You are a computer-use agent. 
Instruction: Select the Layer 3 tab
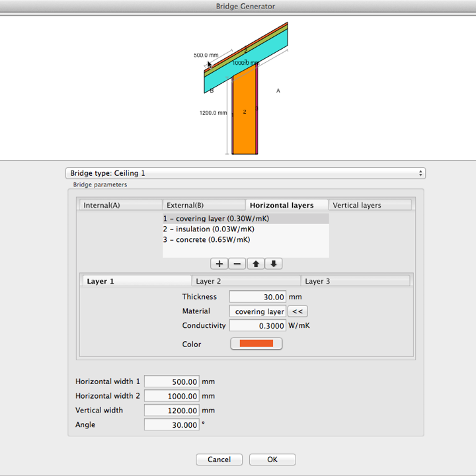click(355, 281)
